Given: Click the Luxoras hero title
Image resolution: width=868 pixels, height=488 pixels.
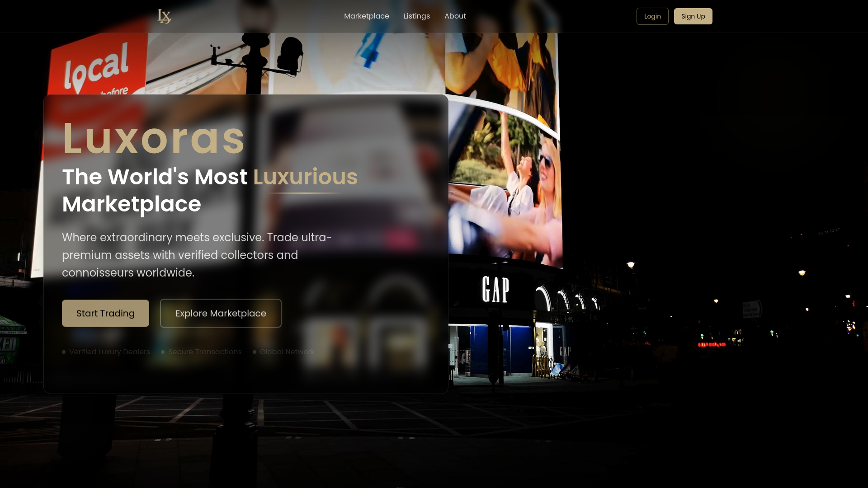Looking at the screenshot, I should 153,139.
